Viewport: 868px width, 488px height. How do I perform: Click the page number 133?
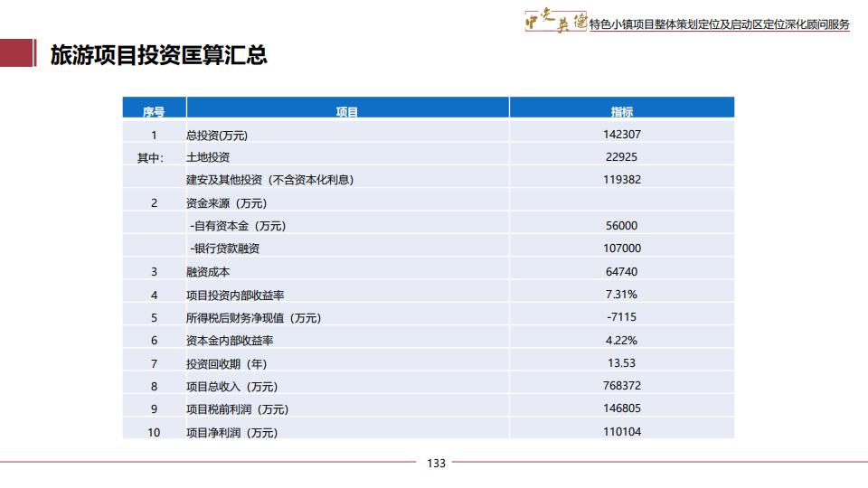coord(436,463)
